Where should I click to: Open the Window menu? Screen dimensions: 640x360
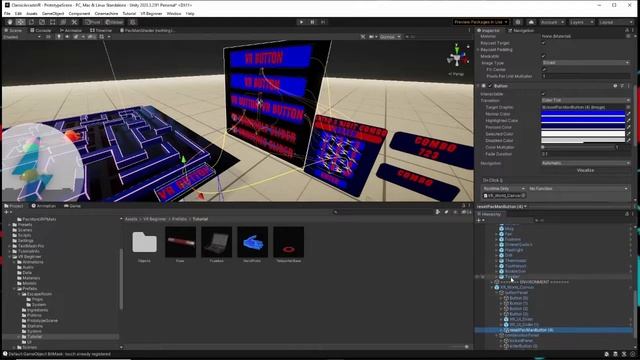click(x=173, y=13)
